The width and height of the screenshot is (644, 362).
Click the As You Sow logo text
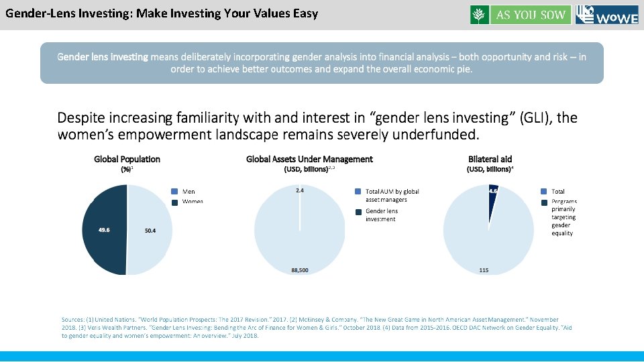point(530,15)
